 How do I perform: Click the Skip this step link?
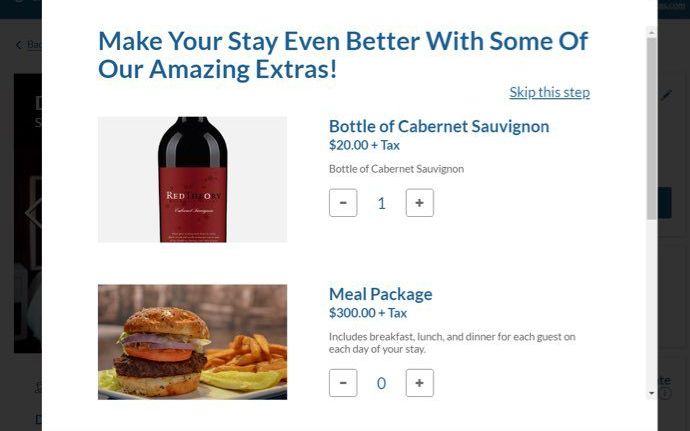coord(549,92)
